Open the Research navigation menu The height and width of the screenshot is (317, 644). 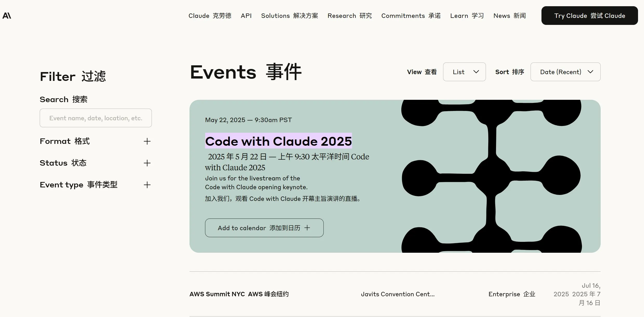click(350, 16)
